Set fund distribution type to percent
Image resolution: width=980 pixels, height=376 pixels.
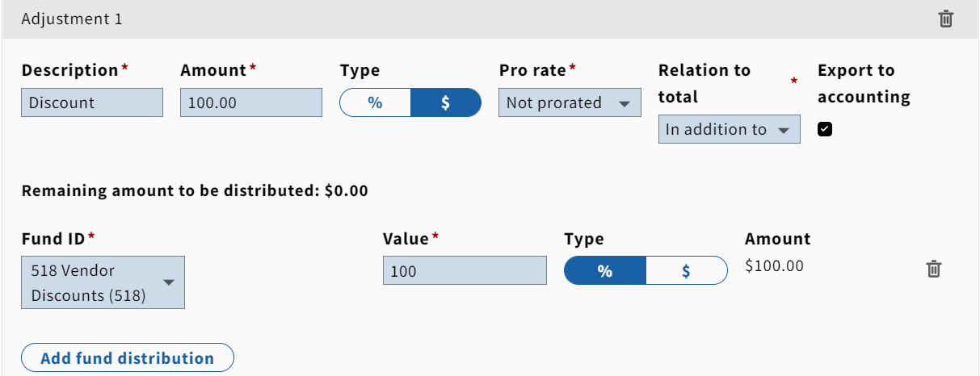click(x=604, y=271)
